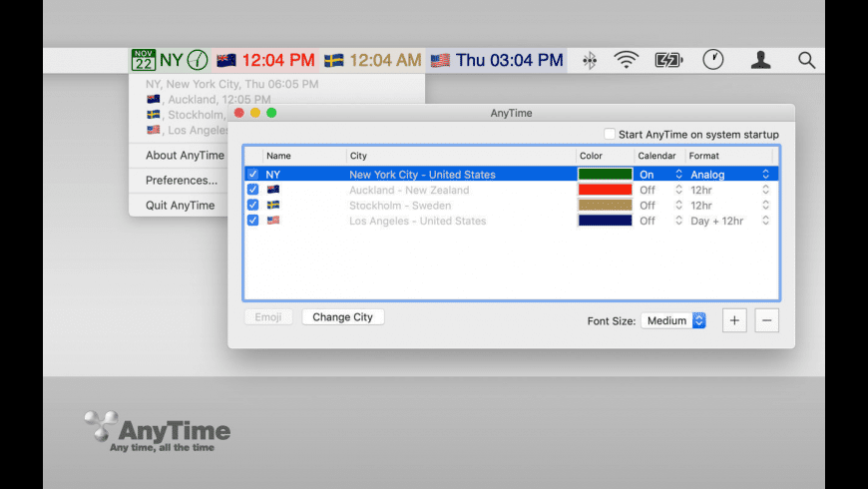Screen dimensions: 868x489
Task: Select Stockholm - Sweden city cell
Action: tap(400, 206)
